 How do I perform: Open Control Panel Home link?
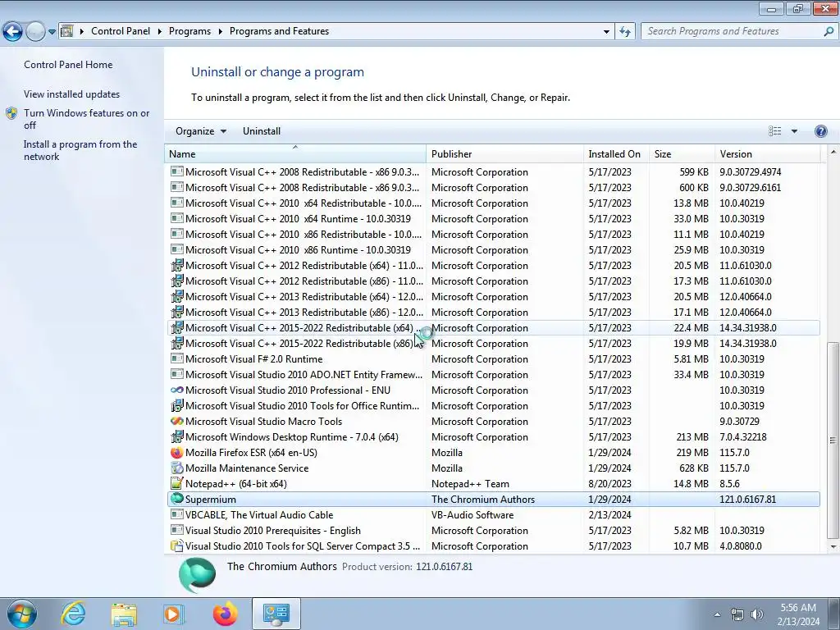tap(68, 65)
